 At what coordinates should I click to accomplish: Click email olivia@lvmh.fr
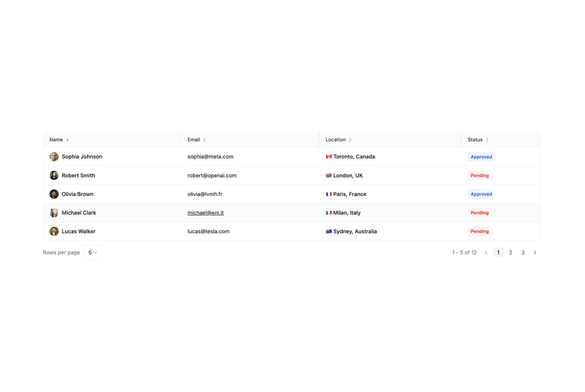click(x=205, y=194)
